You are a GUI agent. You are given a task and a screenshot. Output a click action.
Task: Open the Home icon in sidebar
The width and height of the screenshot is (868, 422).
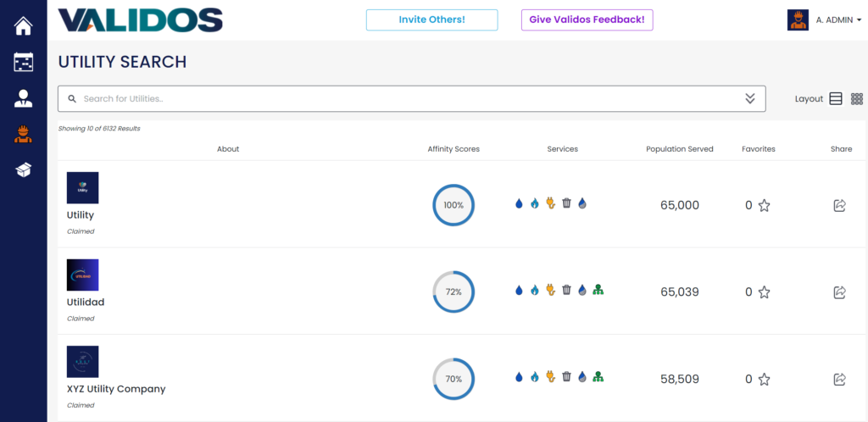tap(23, 26)
